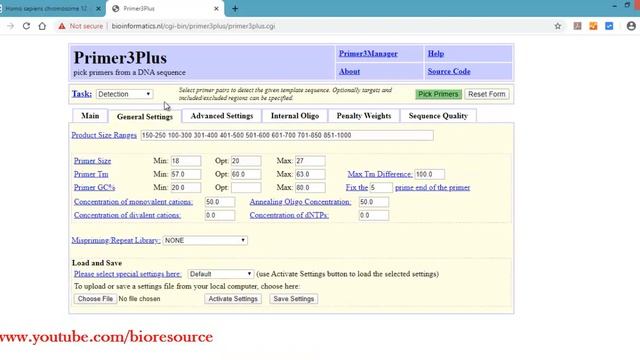Click the Reset Form button
This screenshot has width=640, height=360.
487,94
